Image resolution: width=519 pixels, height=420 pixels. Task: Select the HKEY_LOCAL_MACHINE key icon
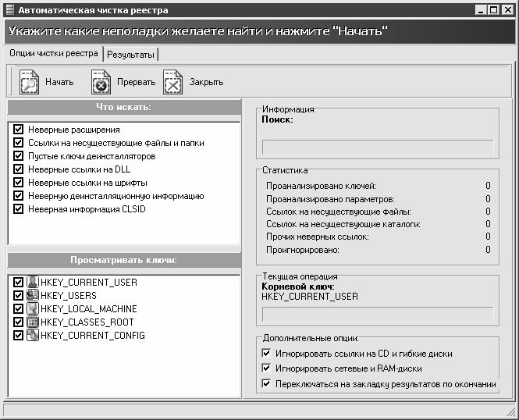[x=33, y=309]
